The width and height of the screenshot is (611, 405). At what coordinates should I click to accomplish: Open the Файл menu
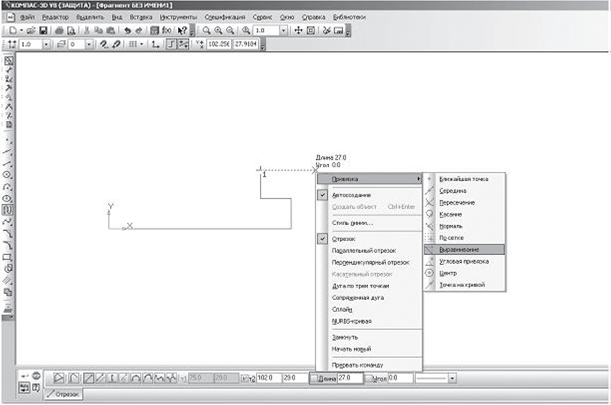27,17
